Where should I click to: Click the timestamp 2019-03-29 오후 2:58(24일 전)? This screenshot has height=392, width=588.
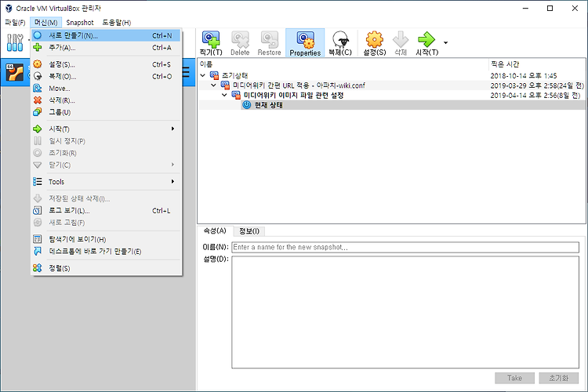(537, 85)
